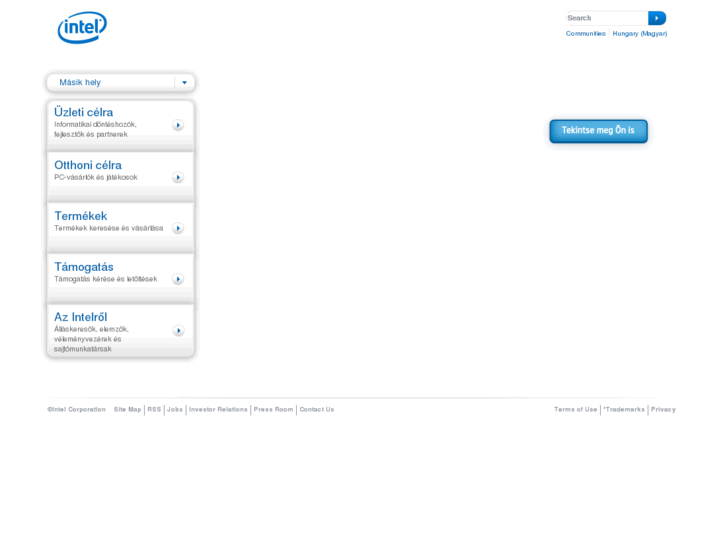The width and height of the screenshot is (727, 545).
Task: Click the Informatikai döntéshozók description
Action: (x=95, y=129)
